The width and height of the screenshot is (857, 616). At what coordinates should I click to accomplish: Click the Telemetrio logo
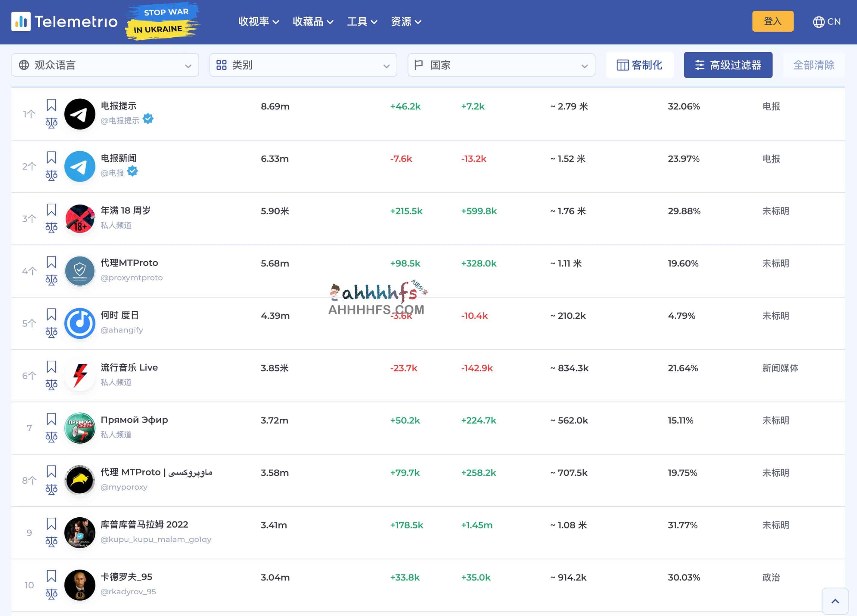click(x=65, y=22)
